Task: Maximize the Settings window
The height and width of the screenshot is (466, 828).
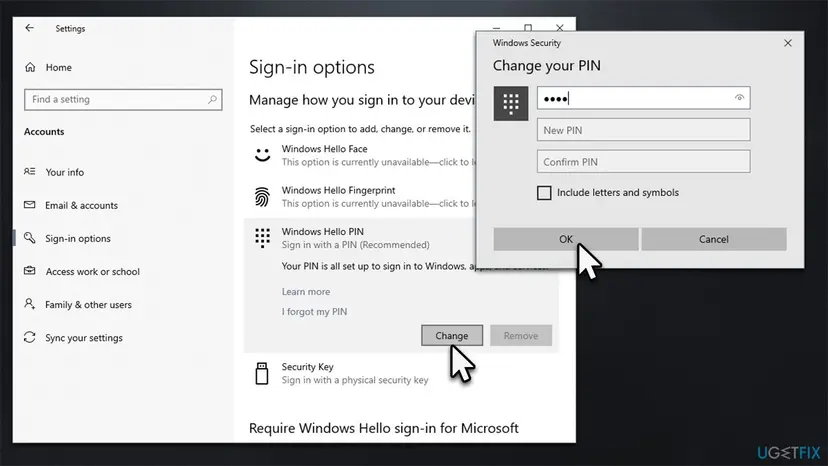Action: pos(528,27)
